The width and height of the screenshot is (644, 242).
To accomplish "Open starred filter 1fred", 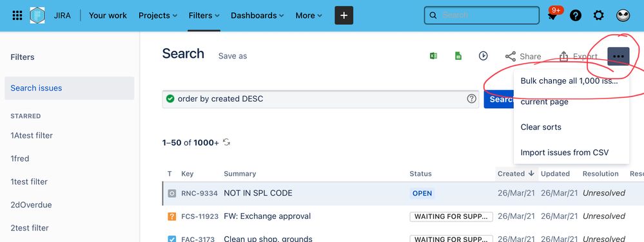I will 20,159.
